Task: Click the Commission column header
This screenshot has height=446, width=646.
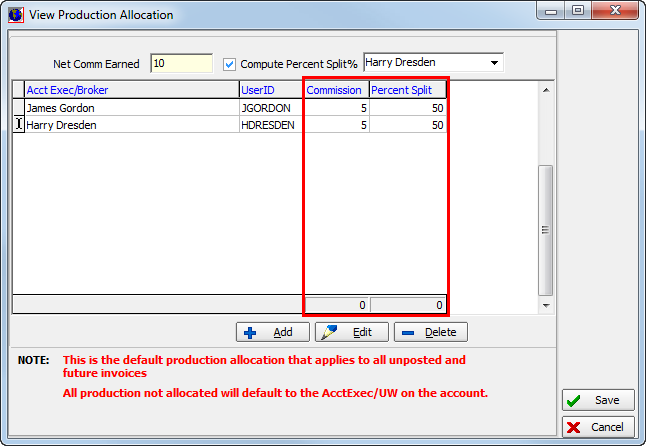Action: coord(335,90)
